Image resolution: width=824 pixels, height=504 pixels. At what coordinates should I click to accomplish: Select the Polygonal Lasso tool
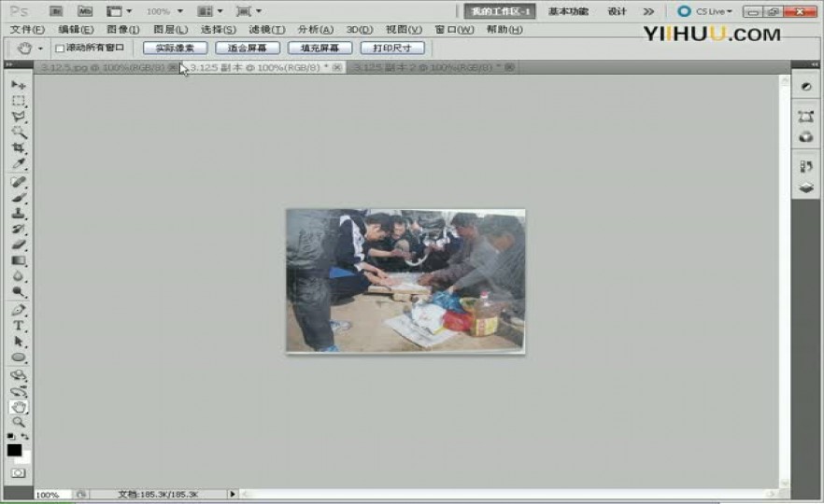pyautogui.click(x=19, y=117)
